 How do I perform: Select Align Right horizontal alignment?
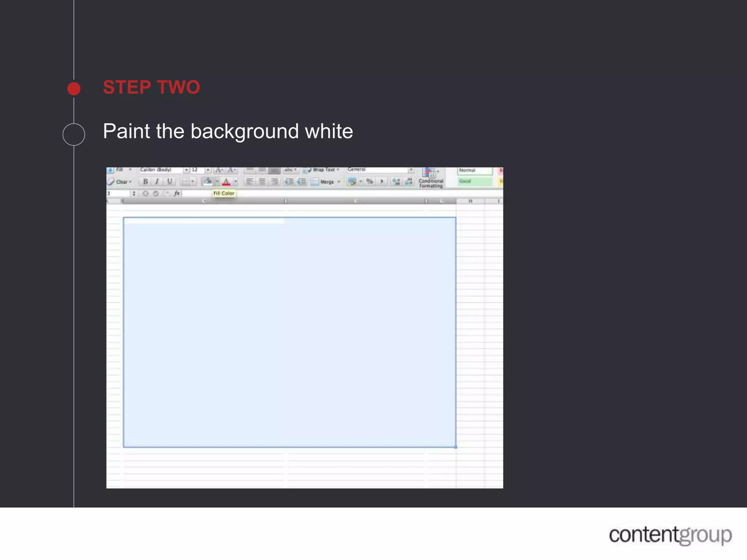click(x=274, y=182)
